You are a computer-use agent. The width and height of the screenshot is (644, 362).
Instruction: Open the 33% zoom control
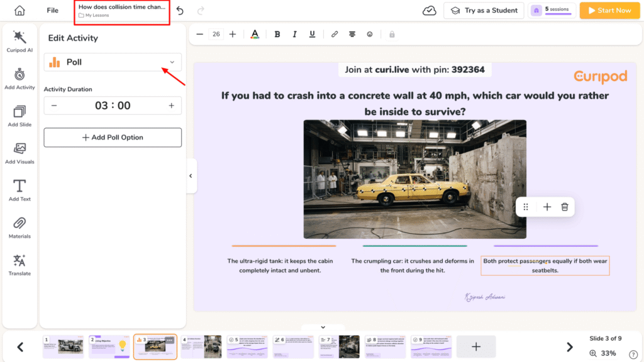603,353
